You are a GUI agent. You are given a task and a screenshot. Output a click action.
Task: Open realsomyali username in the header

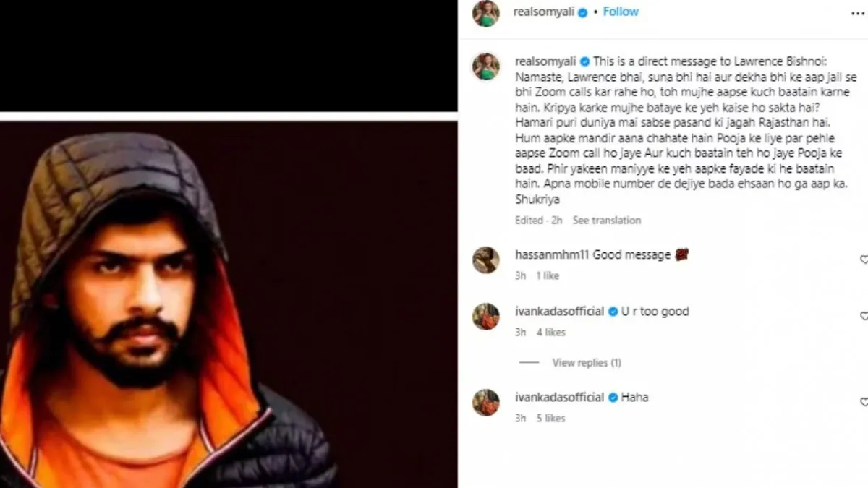545,13
